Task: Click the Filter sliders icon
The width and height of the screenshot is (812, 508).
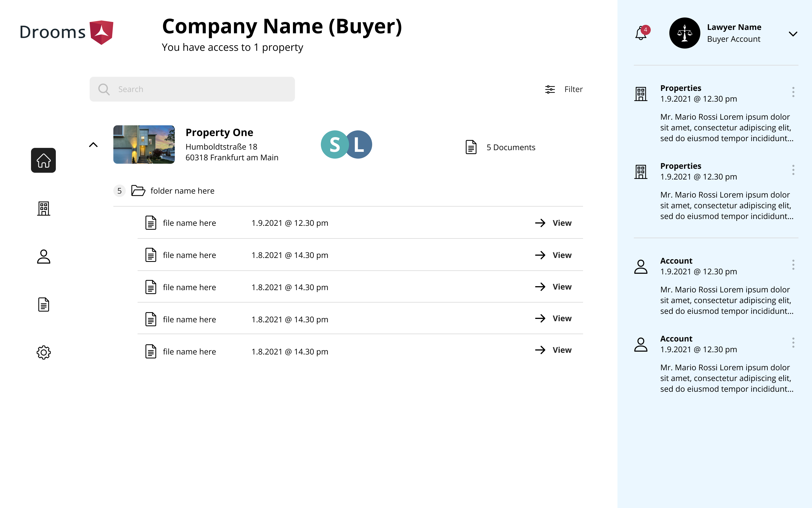Action: 550,89
